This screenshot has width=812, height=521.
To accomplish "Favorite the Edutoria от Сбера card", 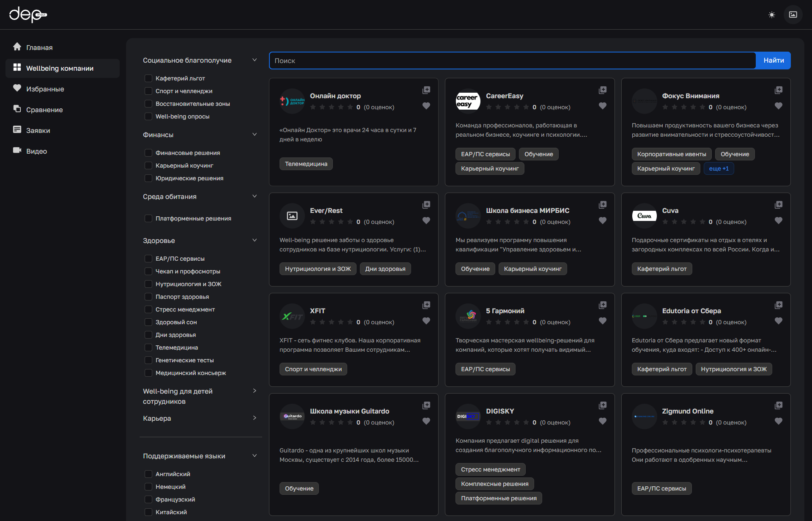I will (779, 321).
